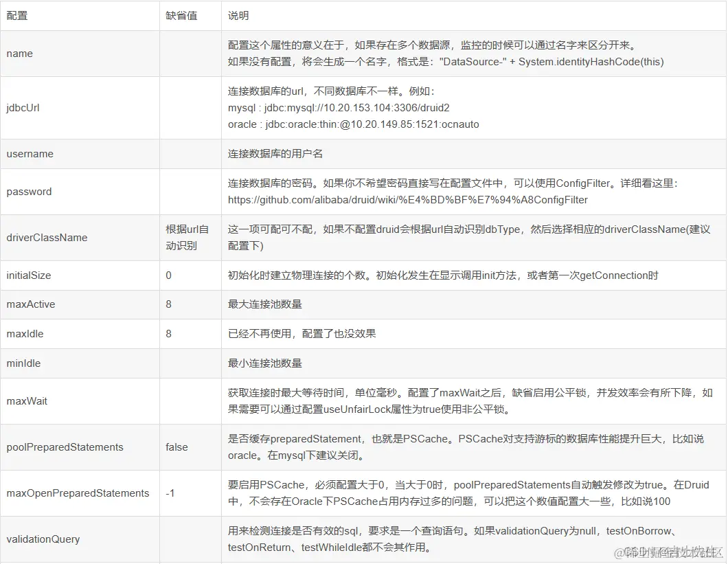Click the '缺省值' column header
The image size is (728, 564).
[190, 16]
